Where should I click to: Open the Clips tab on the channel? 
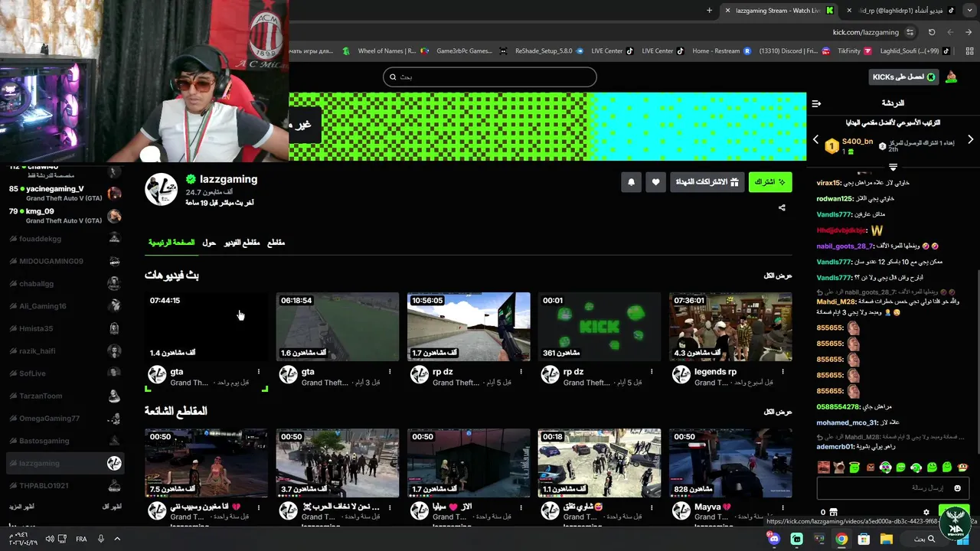pyautogui.click(x=276, y=243)
